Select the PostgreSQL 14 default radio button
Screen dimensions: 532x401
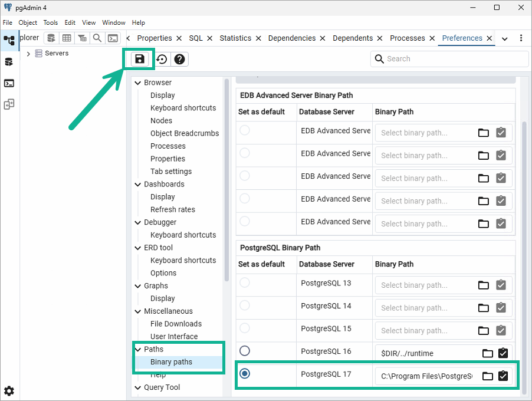(245, 305)
